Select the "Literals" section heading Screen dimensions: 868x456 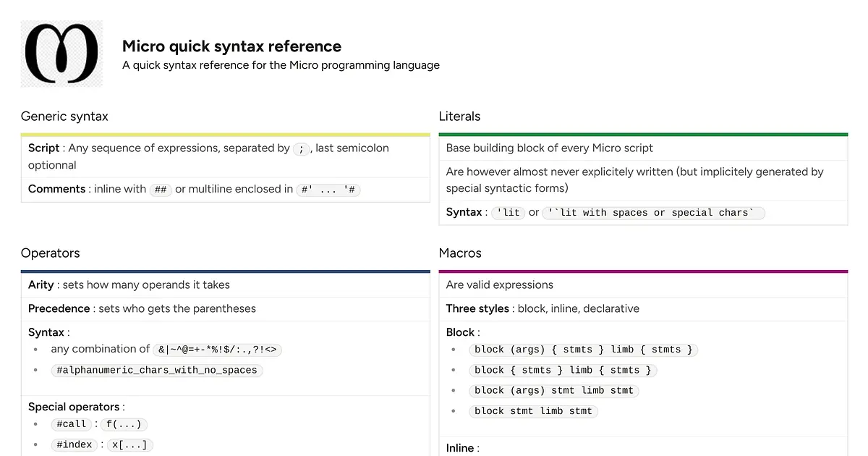point(458,117)
